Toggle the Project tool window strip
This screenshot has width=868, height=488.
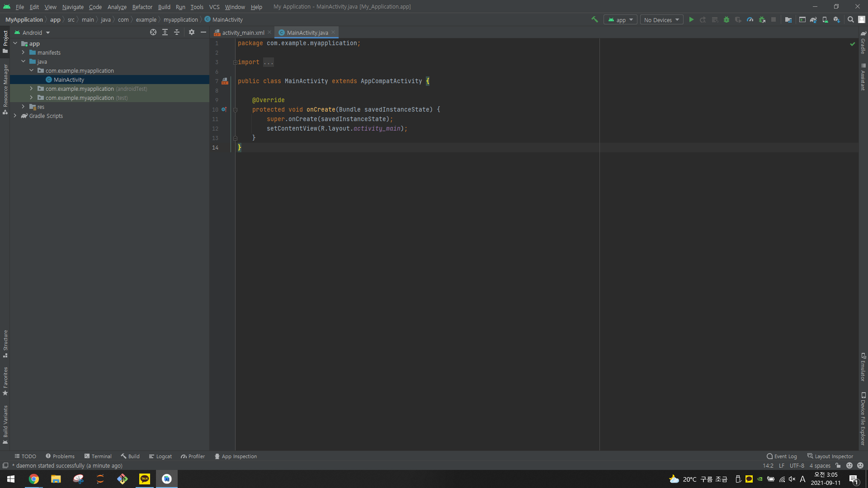pyautogui.click(x=5, y=41)
